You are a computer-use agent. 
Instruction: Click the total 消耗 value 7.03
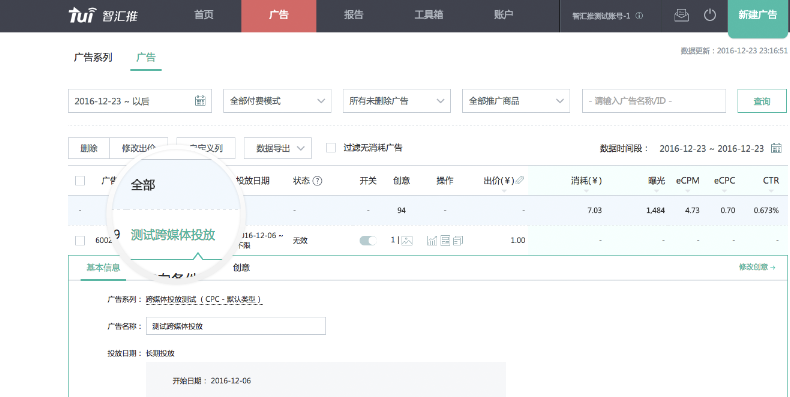[595, 210]
